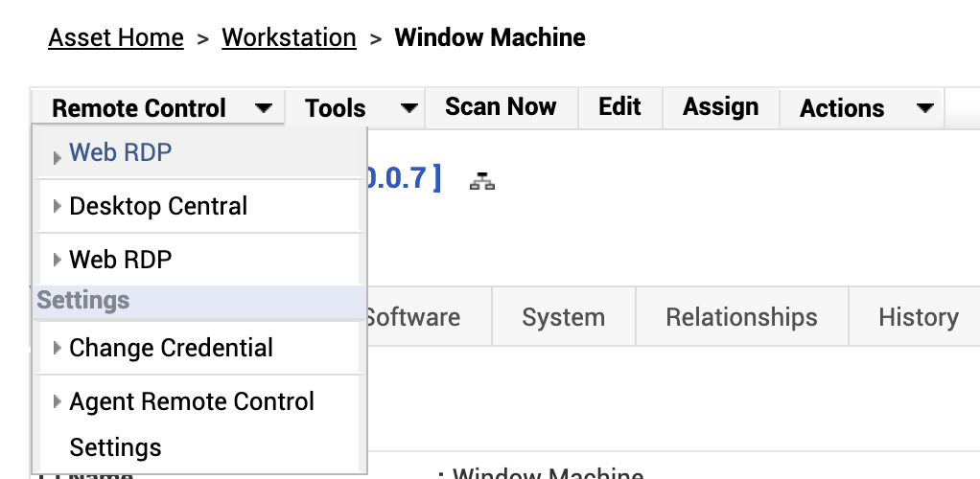Select the highlighted Web RDP menu entry

point(121,152)
